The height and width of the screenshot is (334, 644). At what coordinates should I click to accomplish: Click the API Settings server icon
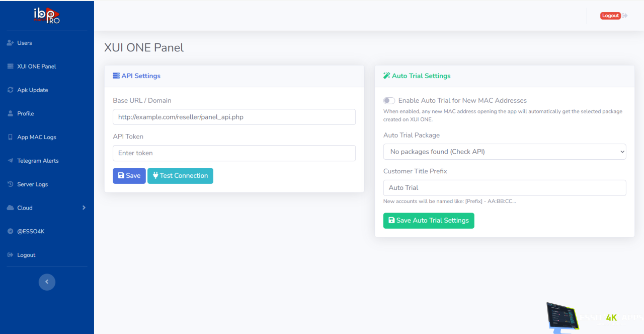click(116, 76)
